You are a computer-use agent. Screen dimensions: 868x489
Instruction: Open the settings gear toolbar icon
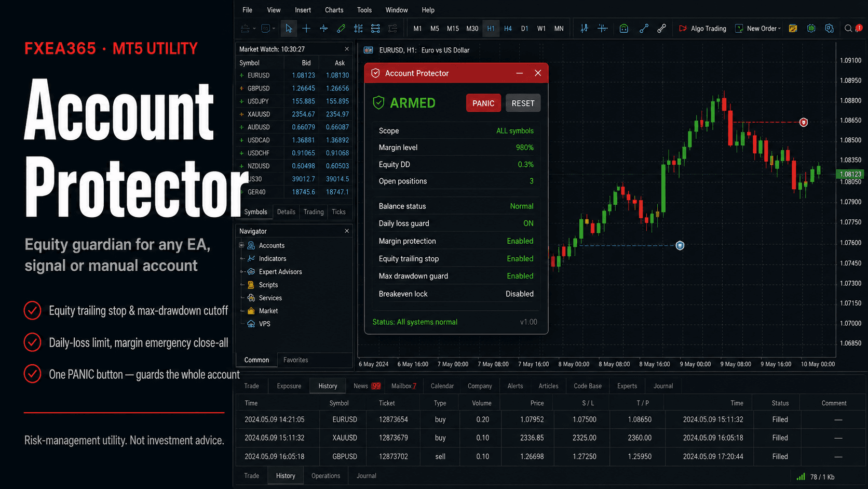(x=829, y=29)
